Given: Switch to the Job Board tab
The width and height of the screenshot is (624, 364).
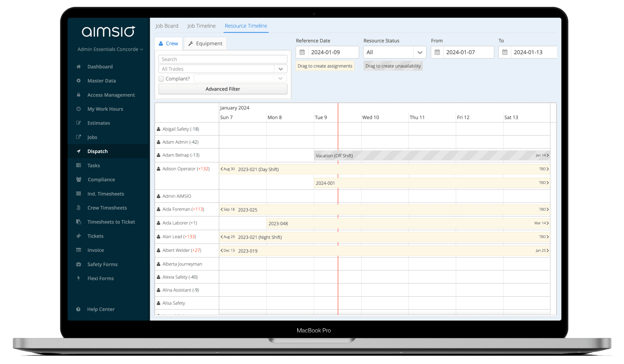Looking at the screenshot, I should coord(167,26).
